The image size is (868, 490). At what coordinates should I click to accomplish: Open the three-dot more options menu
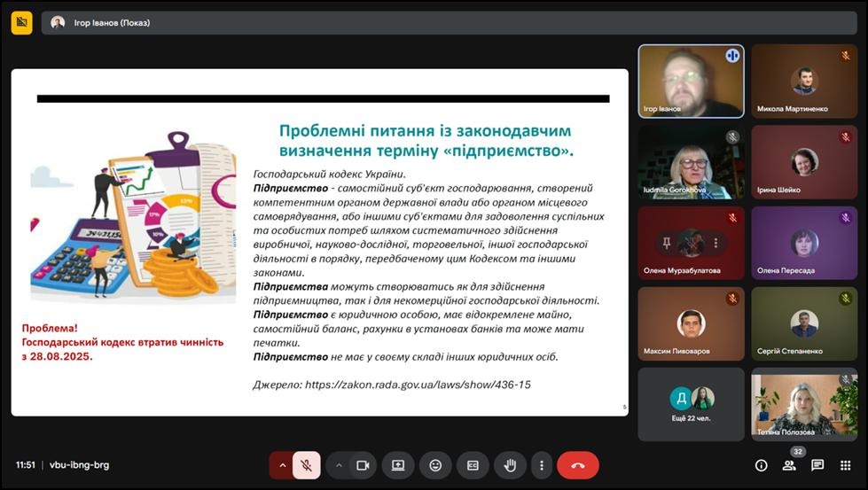[x=541, y=465]
